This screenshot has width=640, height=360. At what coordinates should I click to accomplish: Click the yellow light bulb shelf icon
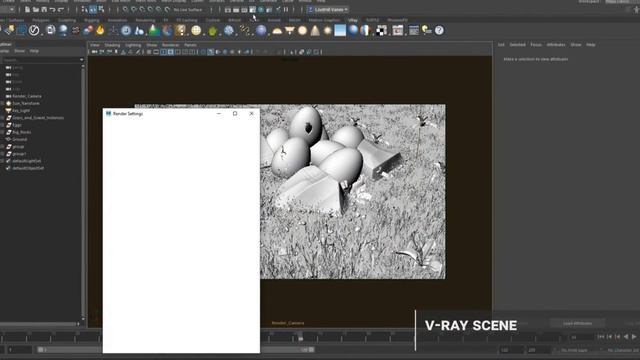426,30
